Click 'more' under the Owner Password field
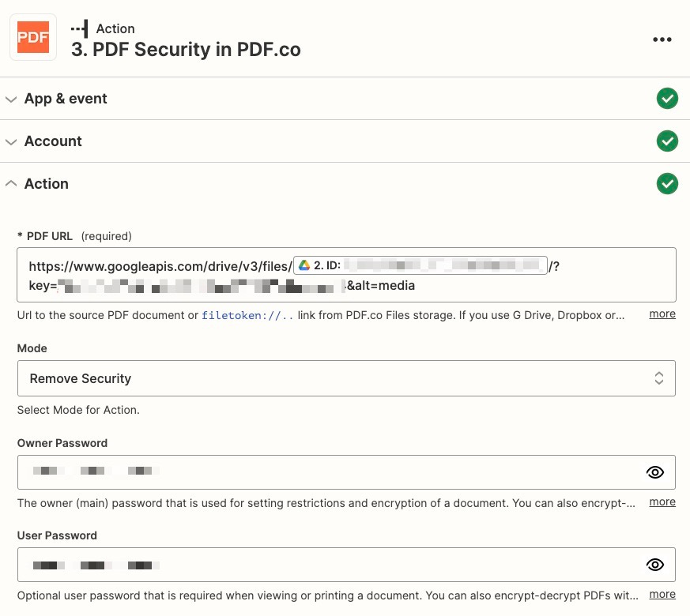 [x=662, y=501]
